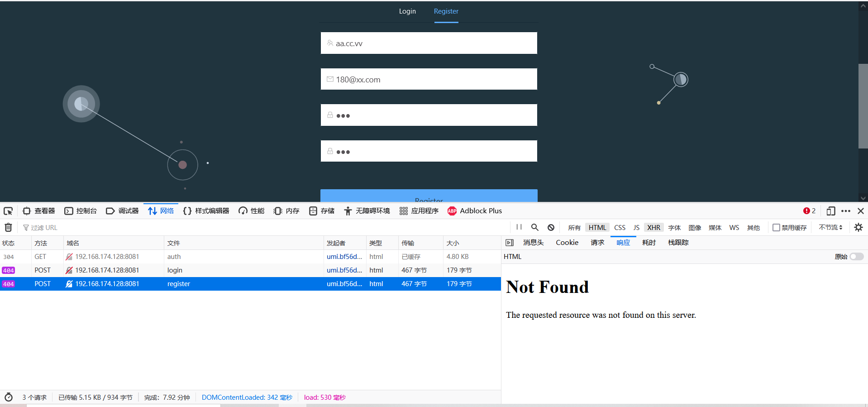Toggle responsive design mode icon
This screenshot has height=407, width=868.
831,211
